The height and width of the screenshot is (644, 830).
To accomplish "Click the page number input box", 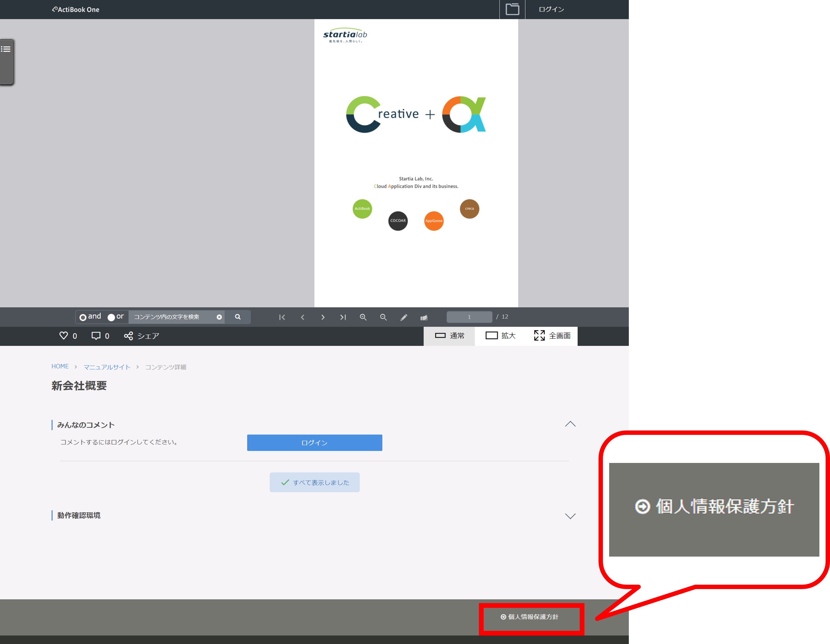I will pos(469,317).
